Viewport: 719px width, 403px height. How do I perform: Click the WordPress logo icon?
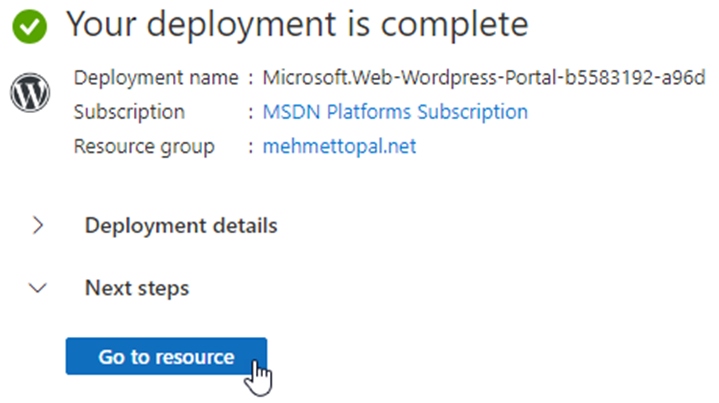coord(30,93)
